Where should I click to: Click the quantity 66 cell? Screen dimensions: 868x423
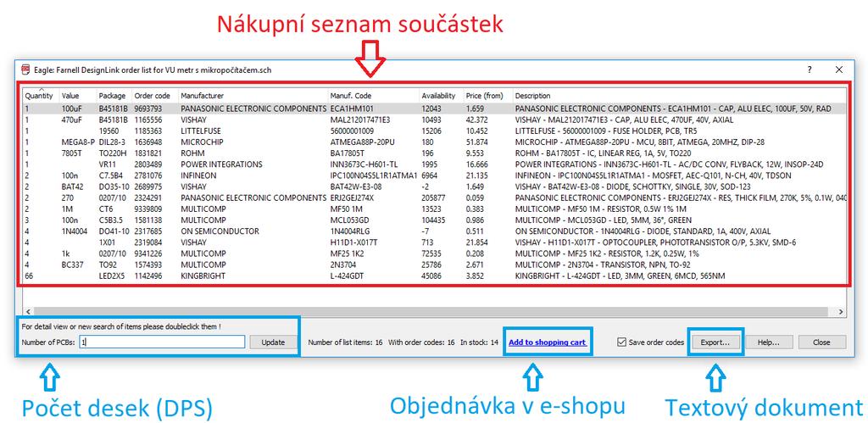30,276
